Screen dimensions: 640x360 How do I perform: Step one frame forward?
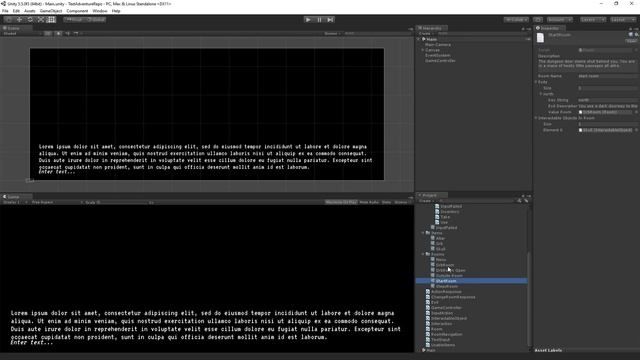tap(331, 20)
